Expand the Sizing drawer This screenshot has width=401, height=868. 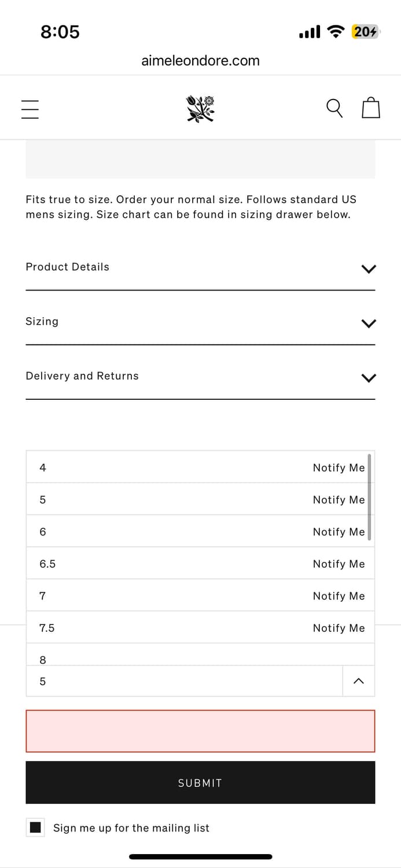coord(200,322)
